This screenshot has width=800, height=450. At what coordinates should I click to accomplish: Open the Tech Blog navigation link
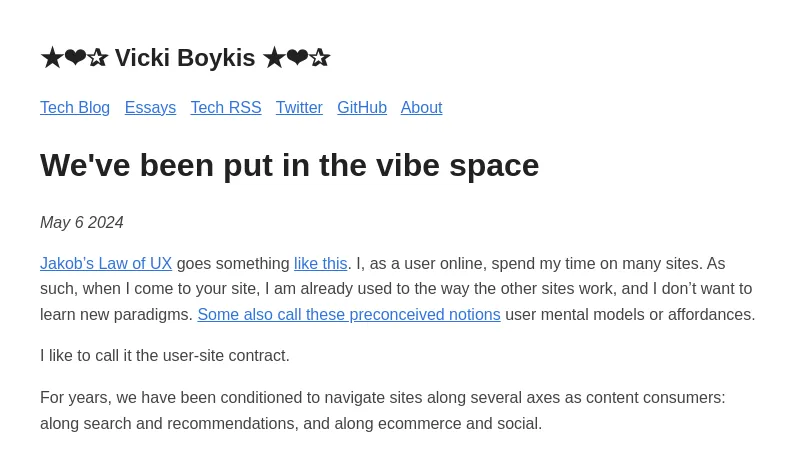pyautogui.click(x=75, y=108)
